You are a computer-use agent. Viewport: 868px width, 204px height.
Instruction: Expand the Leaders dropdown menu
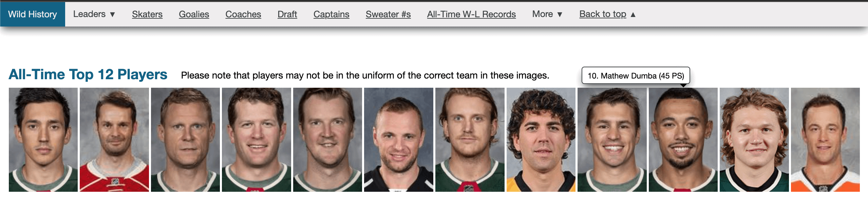[x=94, y=14]
